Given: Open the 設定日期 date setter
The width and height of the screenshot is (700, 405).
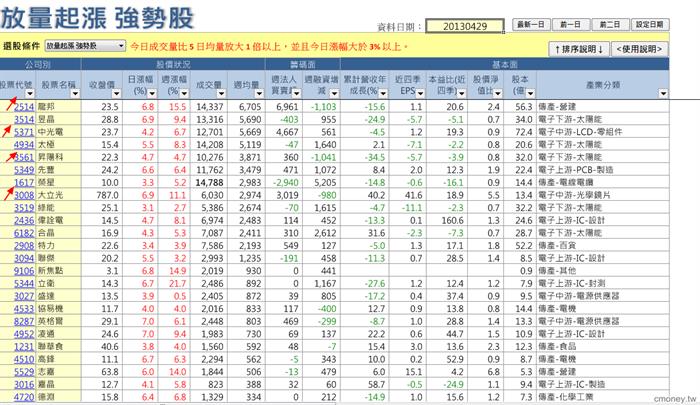Looking at the screenshot, I should (650, 25).
